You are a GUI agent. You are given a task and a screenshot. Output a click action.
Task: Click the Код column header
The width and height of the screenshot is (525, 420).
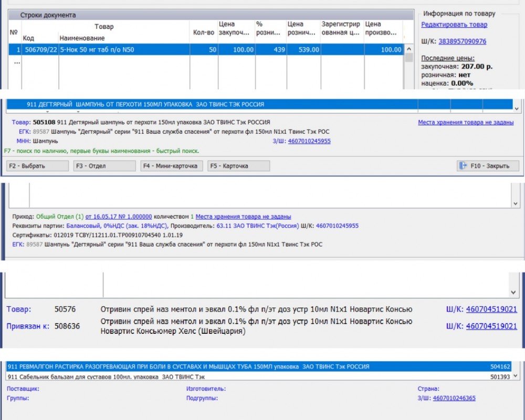point(28,38)
